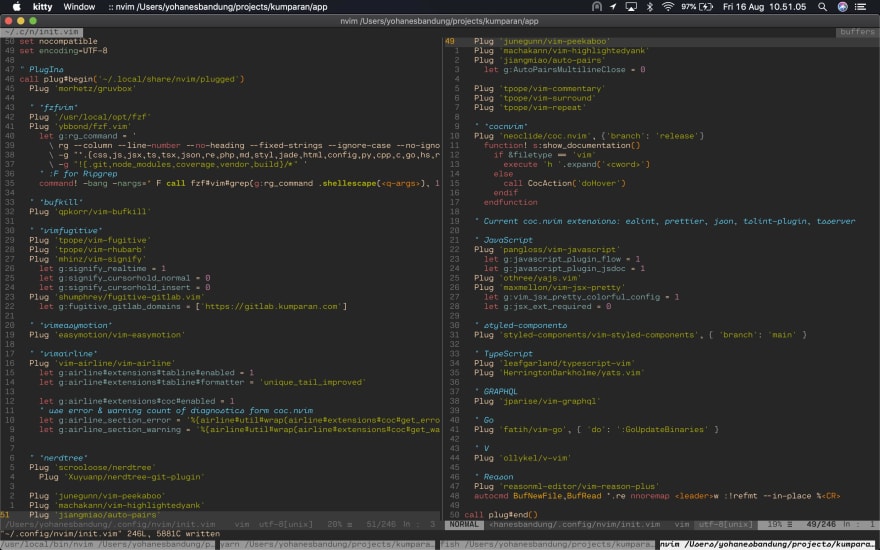Click Plug 'ollykel/v-vim' line
880x550 pixels.
(x=522, y=458)
